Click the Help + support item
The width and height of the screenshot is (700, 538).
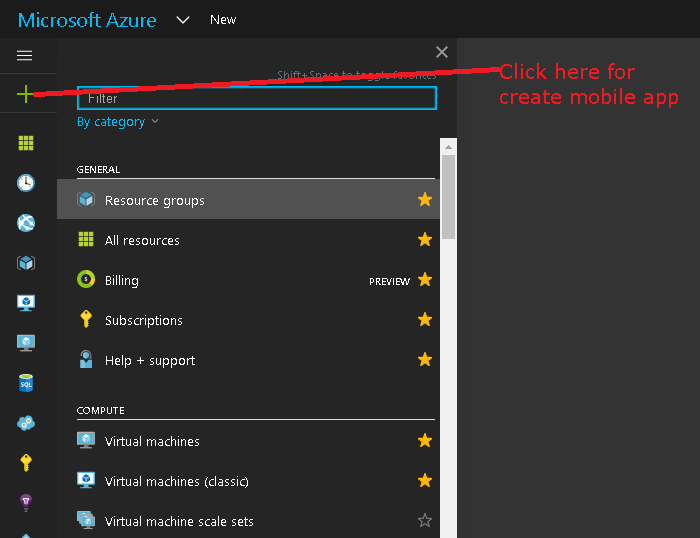(150, 361)
